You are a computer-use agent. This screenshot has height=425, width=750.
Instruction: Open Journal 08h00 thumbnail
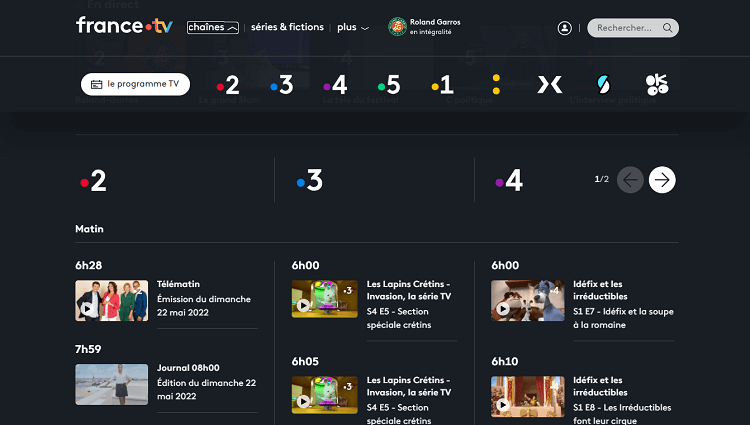[111, 384]
